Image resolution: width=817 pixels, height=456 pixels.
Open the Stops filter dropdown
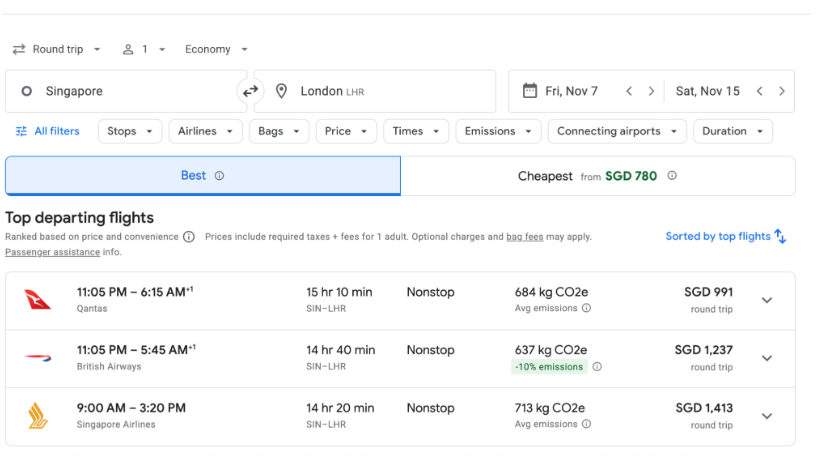(131, 131)
